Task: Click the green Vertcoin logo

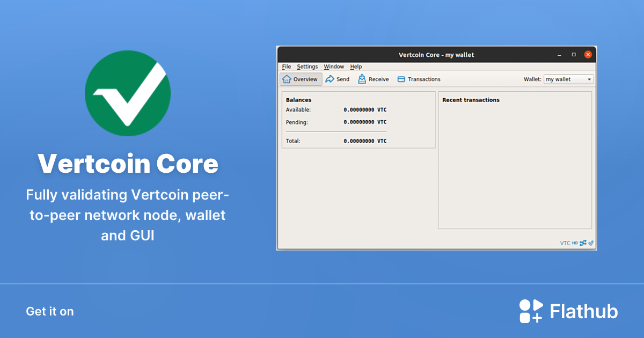Action: (x=128, y=93)
